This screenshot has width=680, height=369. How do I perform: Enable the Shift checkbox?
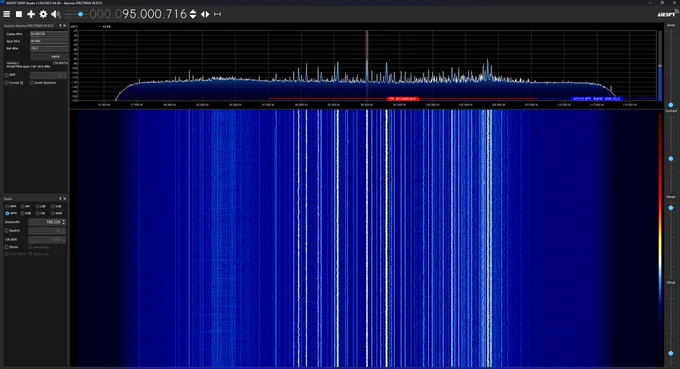[x=7, y=75]
